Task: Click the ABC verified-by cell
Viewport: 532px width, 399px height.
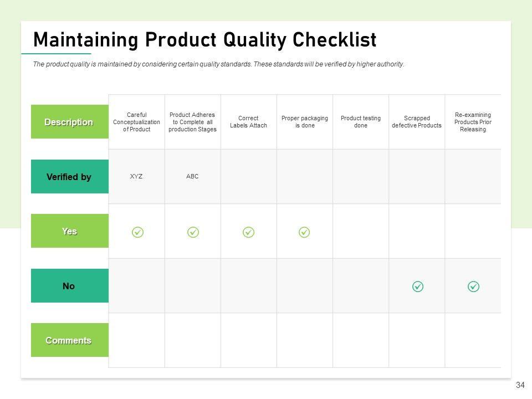Action: (192, 176)
